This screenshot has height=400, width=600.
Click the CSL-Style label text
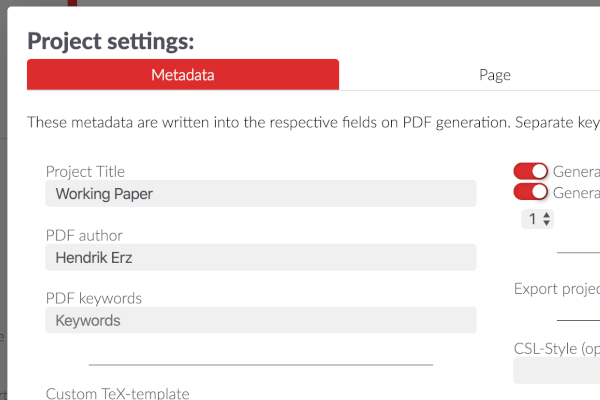[557, 349]
